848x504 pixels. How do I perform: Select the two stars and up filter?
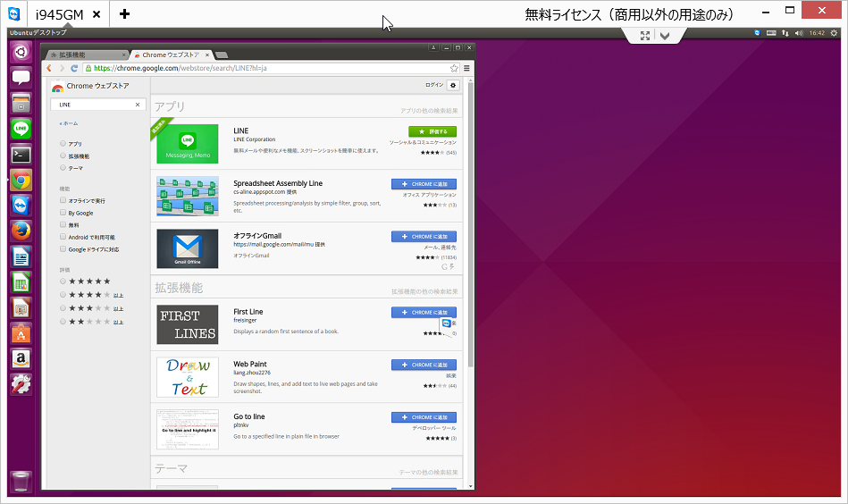[x=63, y=322]
